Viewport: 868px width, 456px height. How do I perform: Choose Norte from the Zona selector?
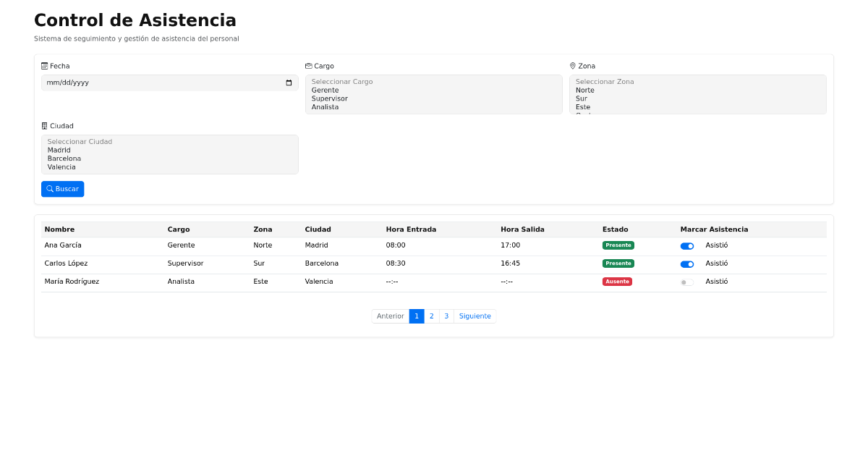pos(584,90)
